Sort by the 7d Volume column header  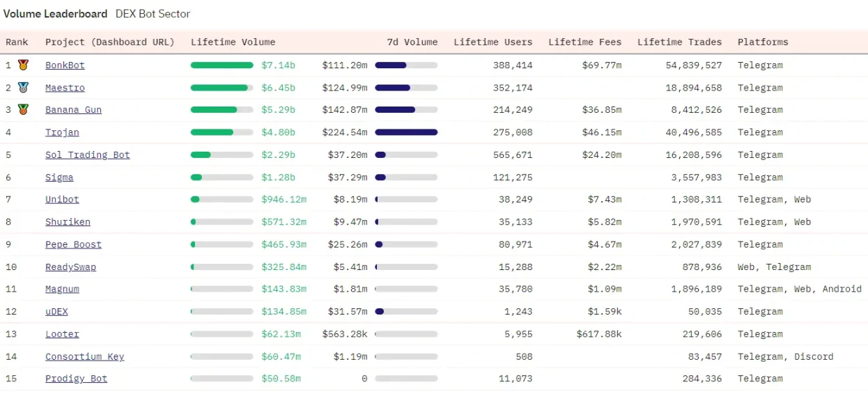pos(412,42)
